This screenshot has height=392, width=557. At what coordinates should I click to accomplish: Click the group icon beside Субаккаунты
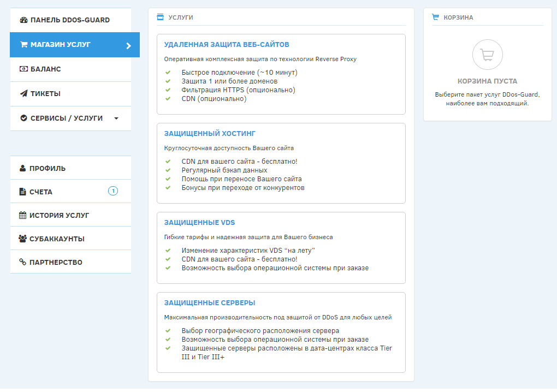[23, 239]
